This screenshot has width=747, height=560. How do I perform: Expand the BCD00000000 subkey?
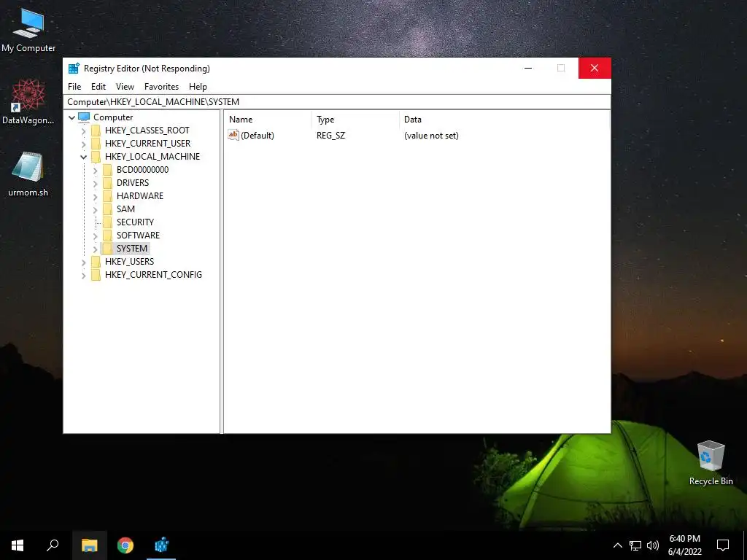[x=96, y=170]
